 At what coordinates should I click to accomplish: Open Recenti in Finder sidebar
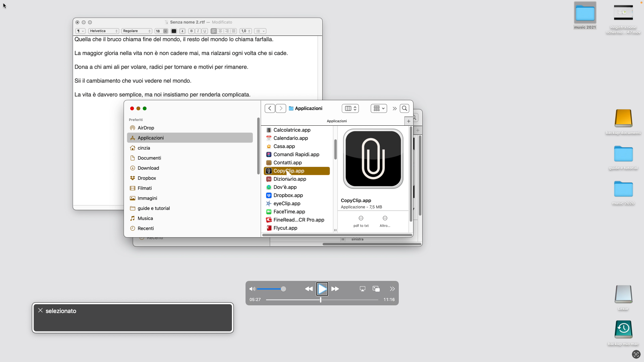pos(190,228)
